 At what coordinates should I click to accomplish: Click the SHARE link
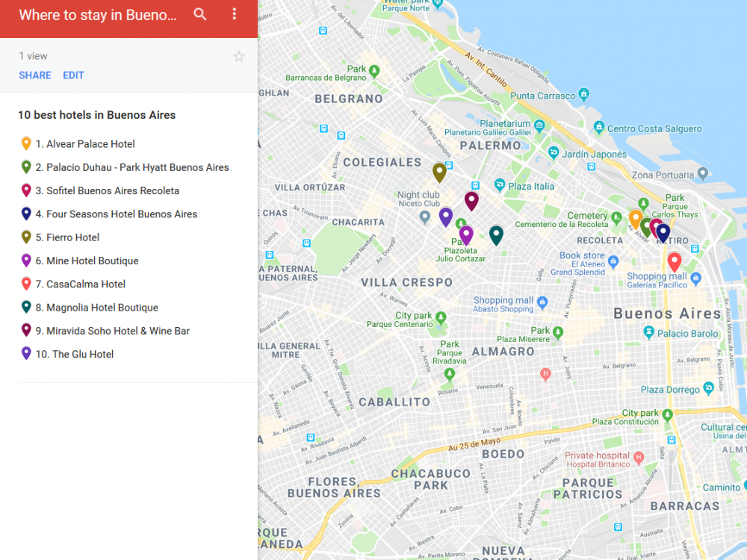click(35, 75)
